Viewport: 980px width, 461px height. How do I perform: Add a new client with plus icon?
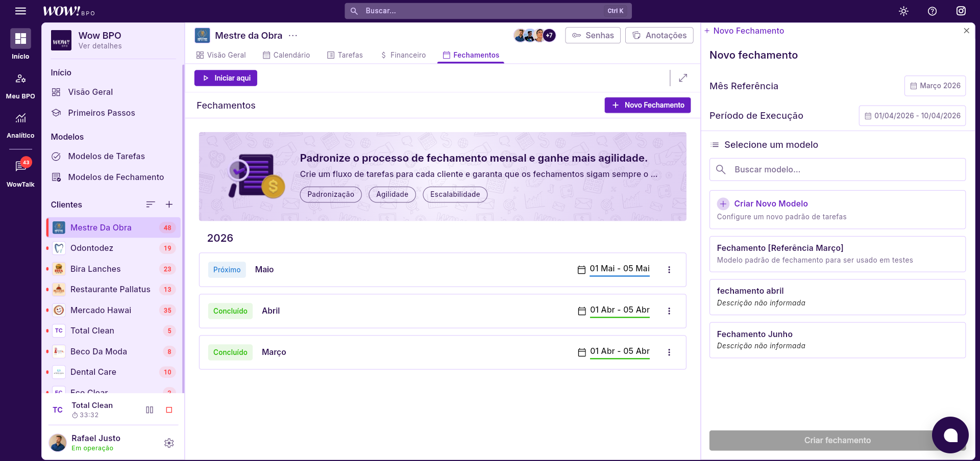tap(169, 204)
